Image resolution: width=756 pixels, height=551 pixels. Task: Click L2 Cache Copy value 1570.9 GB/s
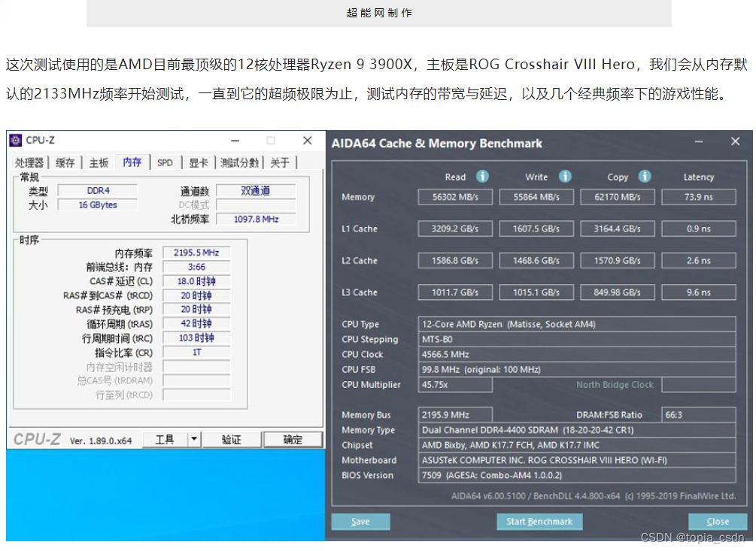(617, 261)
